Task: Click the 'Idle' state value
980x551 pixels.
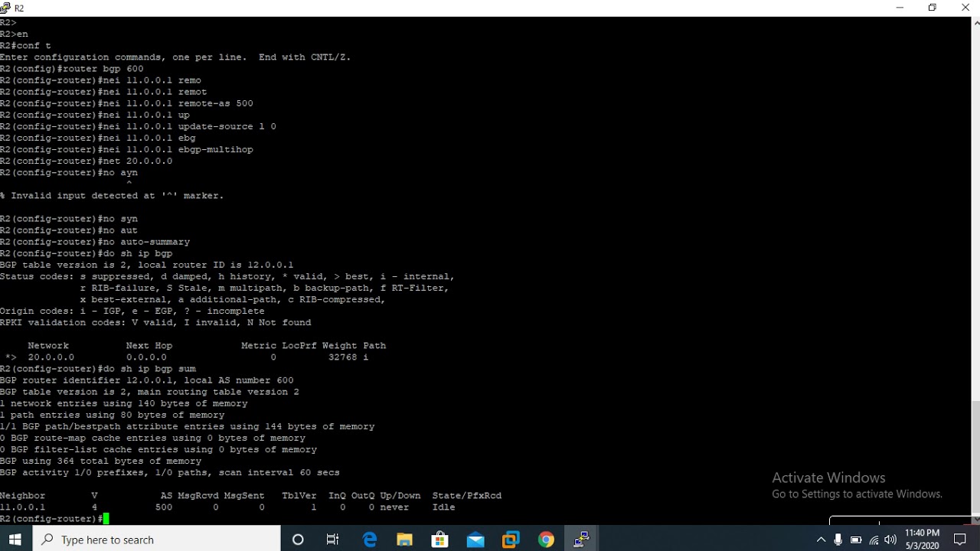Action: click(443, 507)
